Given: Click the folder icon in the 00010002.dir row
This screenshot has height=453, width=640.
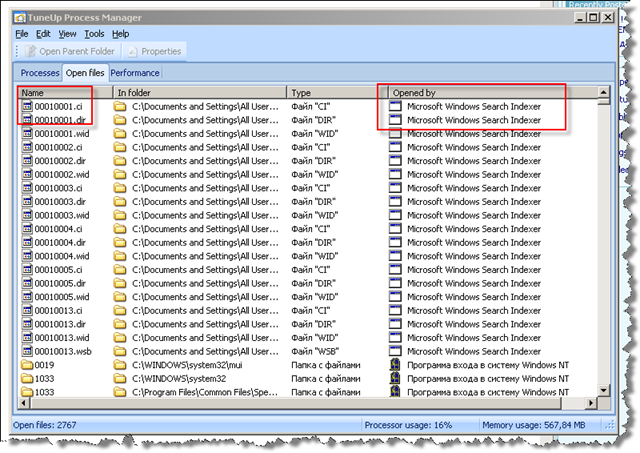Looking at the screenshot, I should tap(121, 161).
